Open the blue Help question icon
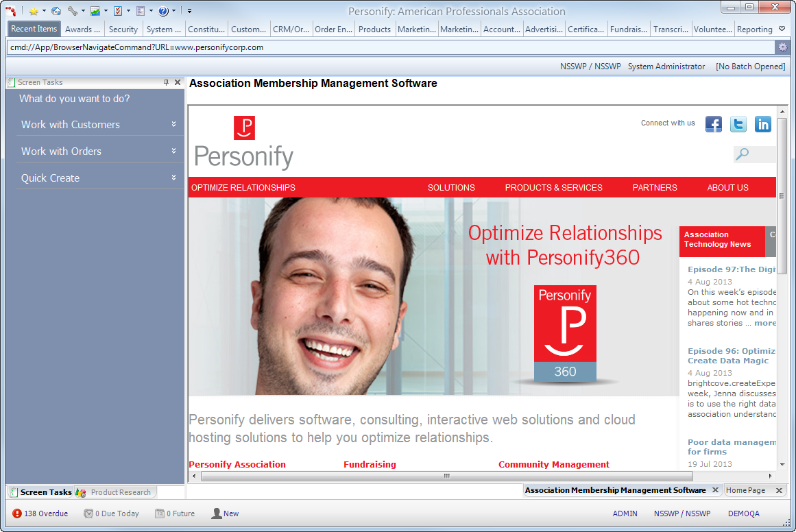The image size is (796, 532). 163,11
